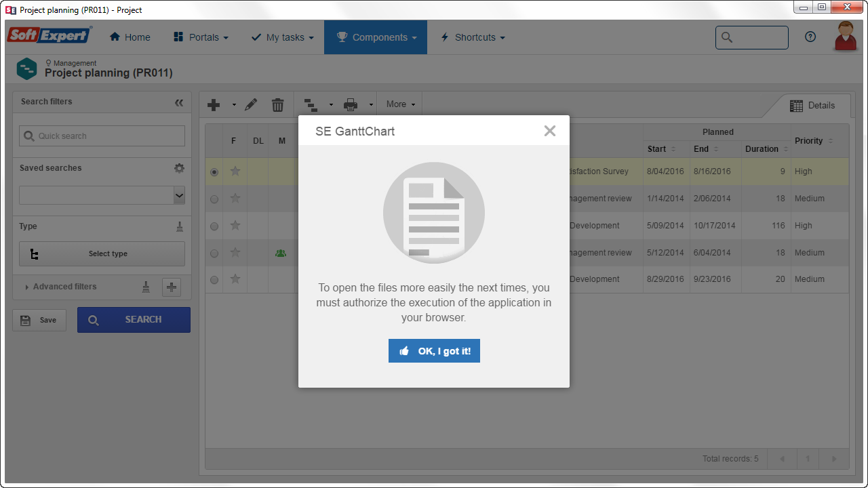Click the pencil edit icon in toolbar
868x488 pixels.
pos(251,104)
